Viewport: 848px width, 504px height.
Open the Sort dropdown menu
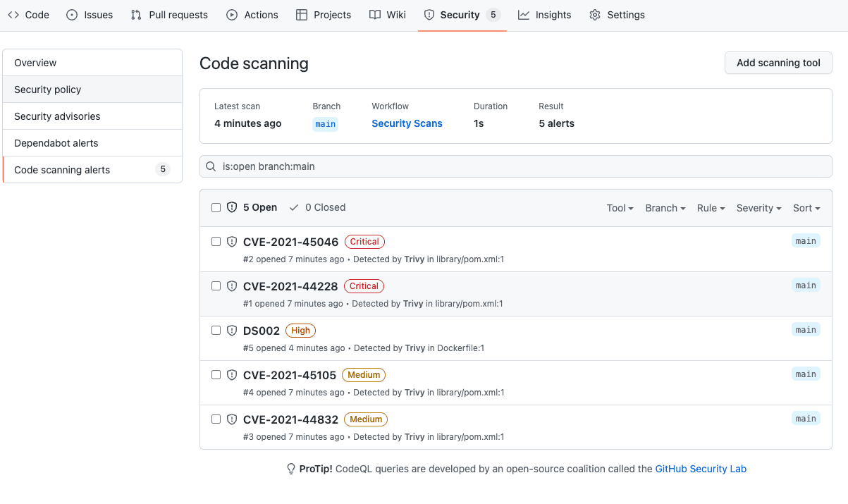[x=806, y=208]
